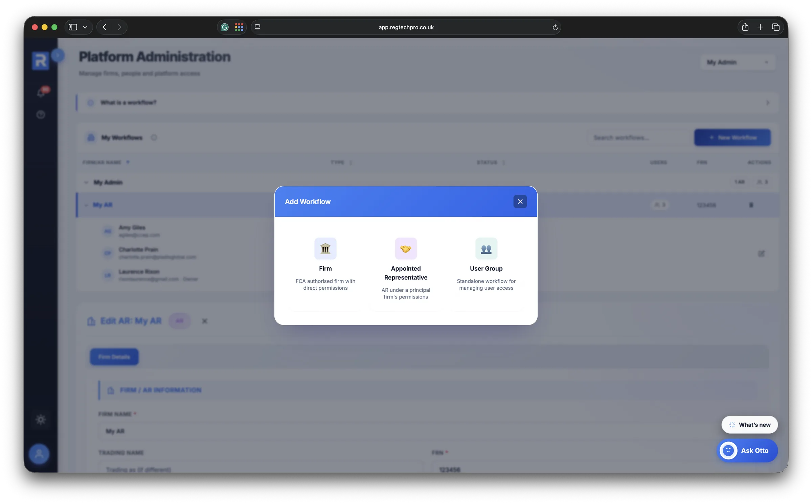Go forward in browser history
The height and width of the screenshot is (504, 812).
[x=119, y=27]
